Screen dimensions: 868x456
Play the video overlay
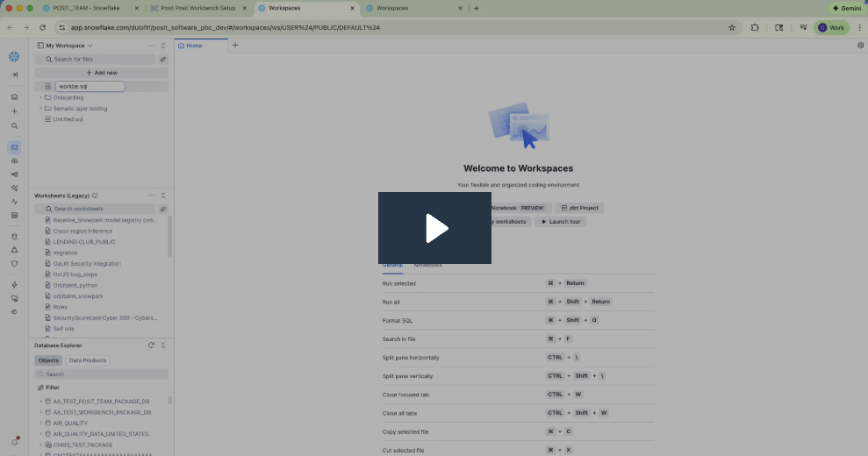pos(434,228)
